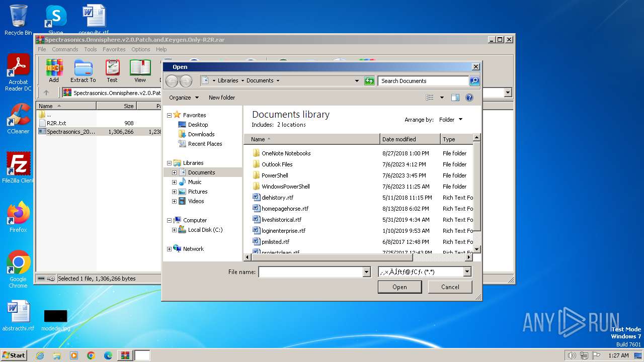Open FileZilla Client desktop icon
This screenshot has height=362, width=644.
[x=18, y=167]
